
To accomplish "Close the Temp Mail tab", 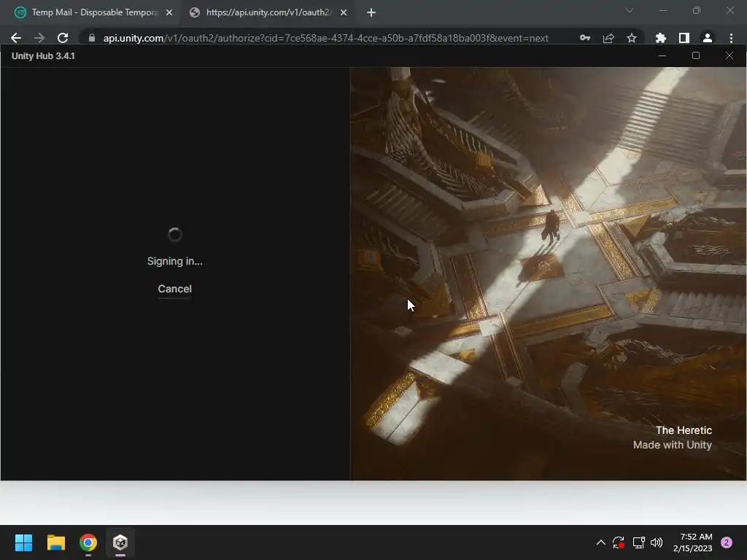I will pos(169,13).
